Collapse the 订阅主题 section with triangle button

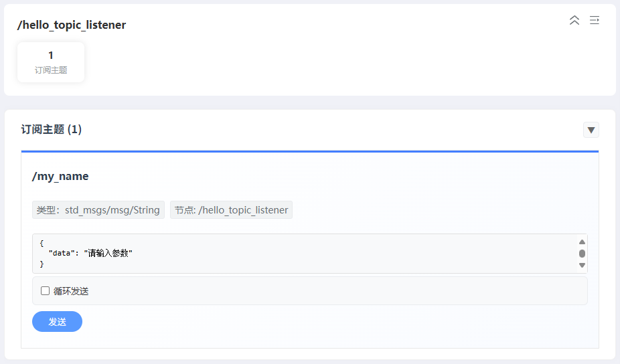tap(591, 130)
